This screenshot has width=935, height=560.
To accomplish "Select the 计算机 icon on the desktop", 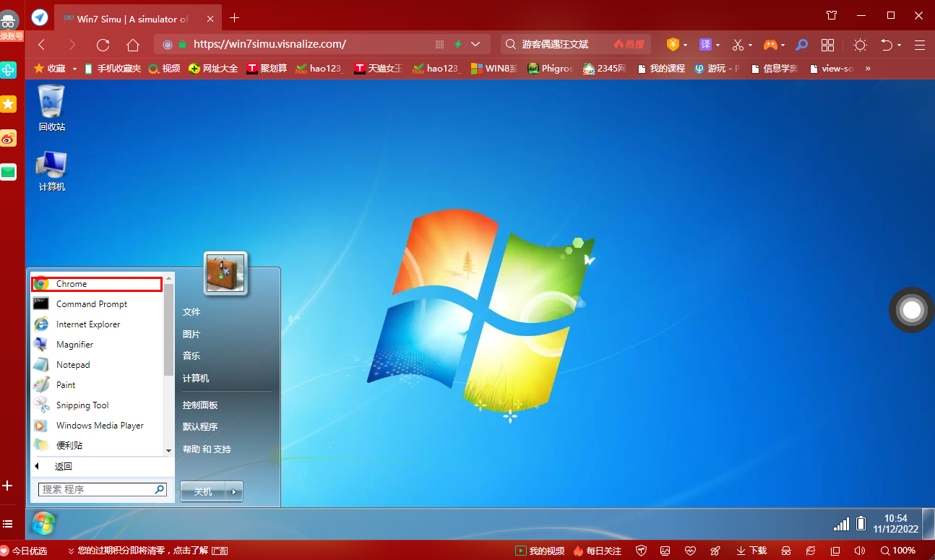I will tap(51, 171).
